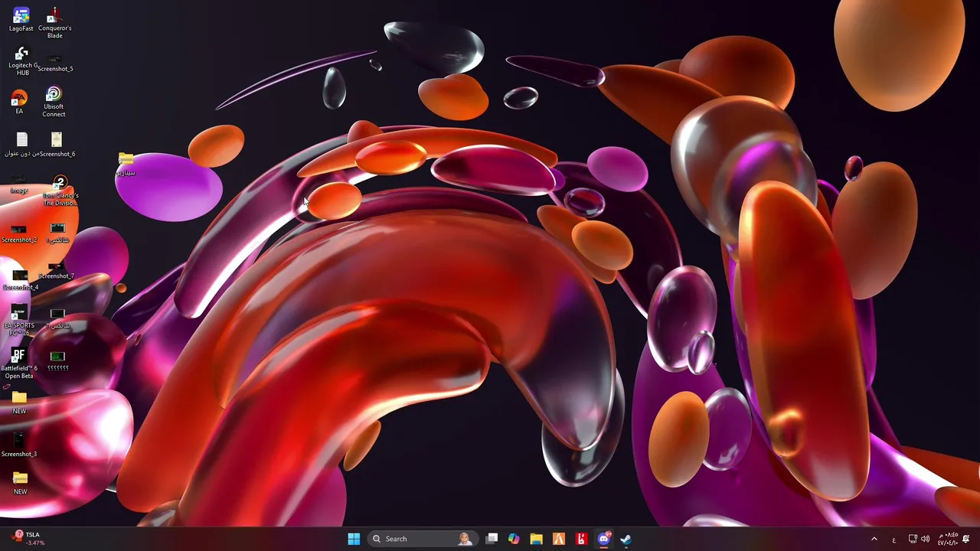Click the Screenshot_7 image file
This screenshot has width=980, height=551.
[57, 270]
